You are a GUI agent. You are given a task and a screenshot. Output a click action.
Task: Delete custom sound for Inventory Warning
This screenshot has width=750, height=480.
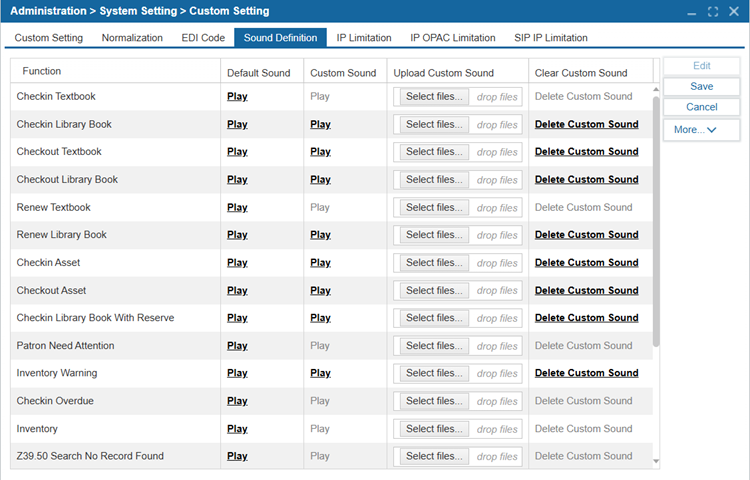tap(586, 373)
